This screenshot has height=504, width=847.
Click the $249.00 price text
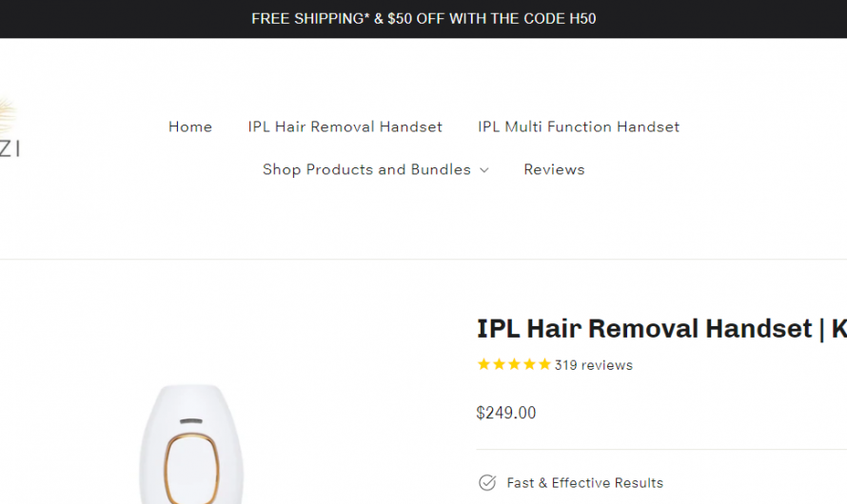506,413
